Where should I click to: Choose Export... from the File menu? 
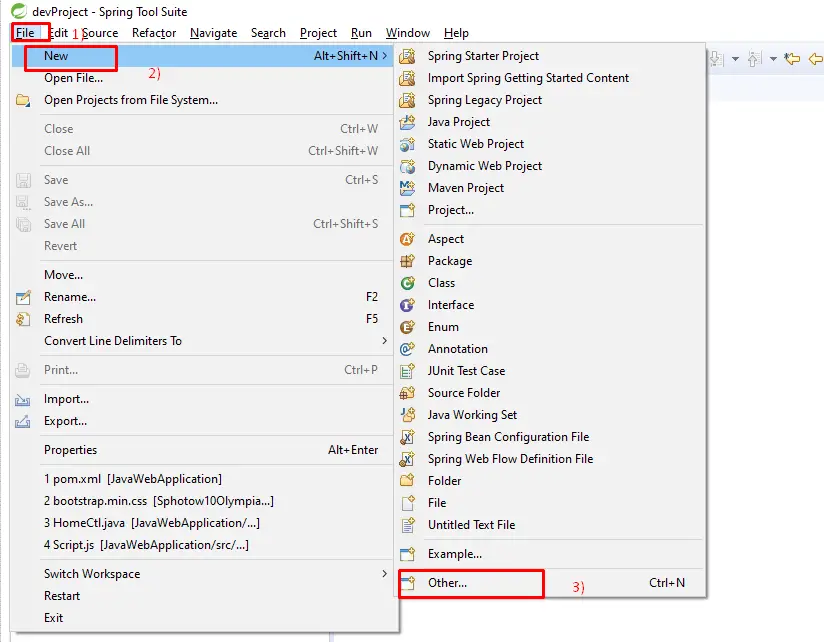click(x=204, y=421)
